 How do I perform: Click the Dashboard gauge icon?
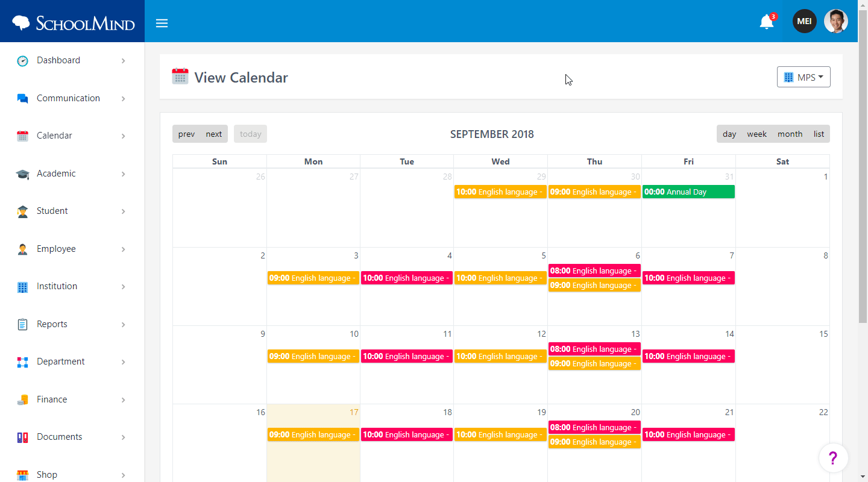point(23,61)
